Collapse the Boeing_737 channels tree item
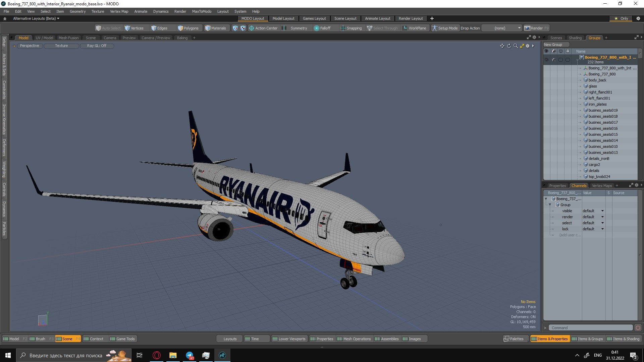The width and height of the screenshot is (644, 362). click(546, 199)
